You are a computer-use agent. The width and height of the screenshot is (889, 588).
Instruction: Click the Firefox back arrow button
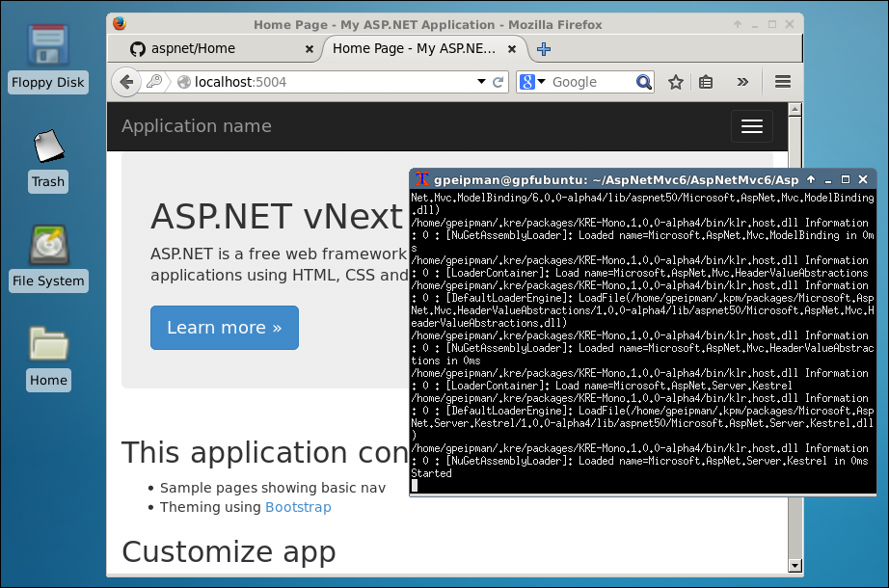126,82
